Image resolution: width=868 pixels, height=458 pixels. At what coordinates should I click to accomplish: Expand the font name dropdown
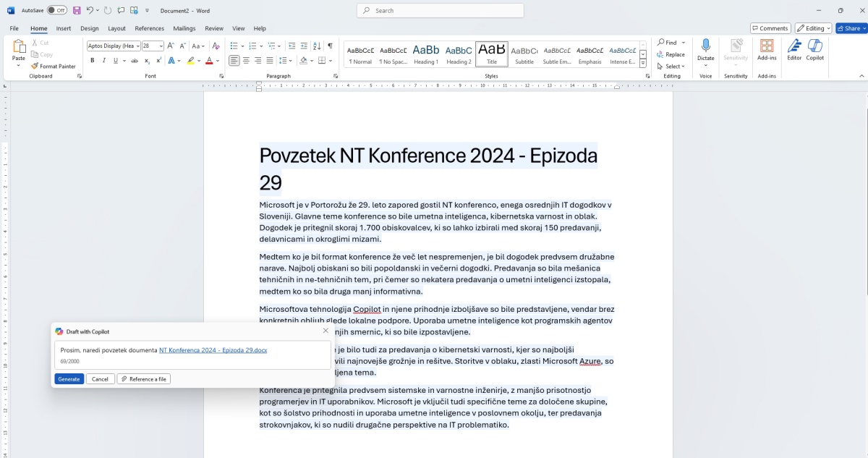click(x=137, y=46)
